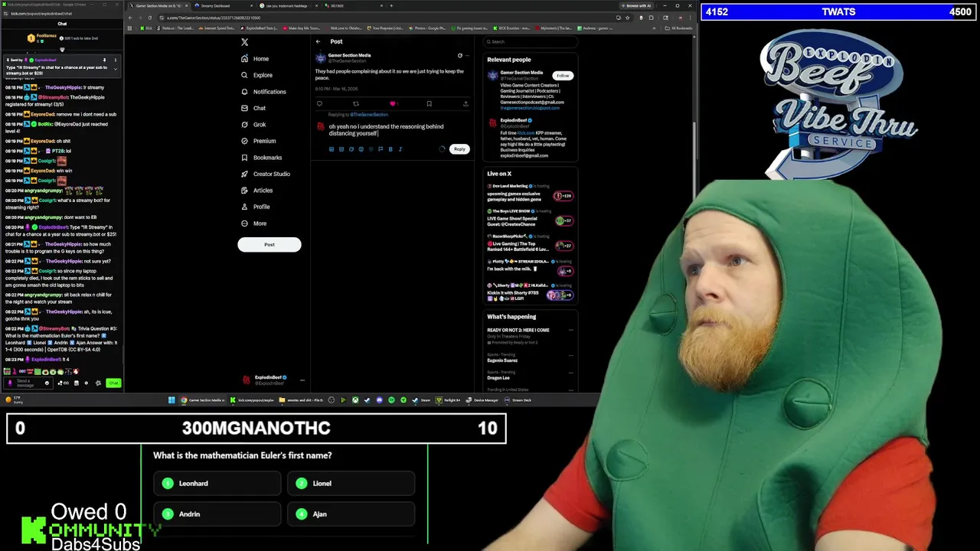Open options for Eugenio Suarez trend
980x551 pixels.
570,356
